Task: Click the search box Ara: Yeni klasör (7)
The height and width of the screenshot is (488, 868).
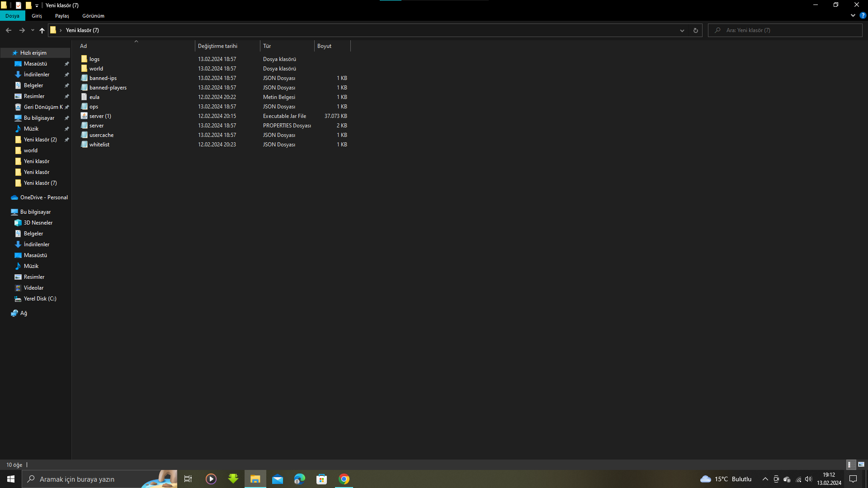Action: click(785, 30)
